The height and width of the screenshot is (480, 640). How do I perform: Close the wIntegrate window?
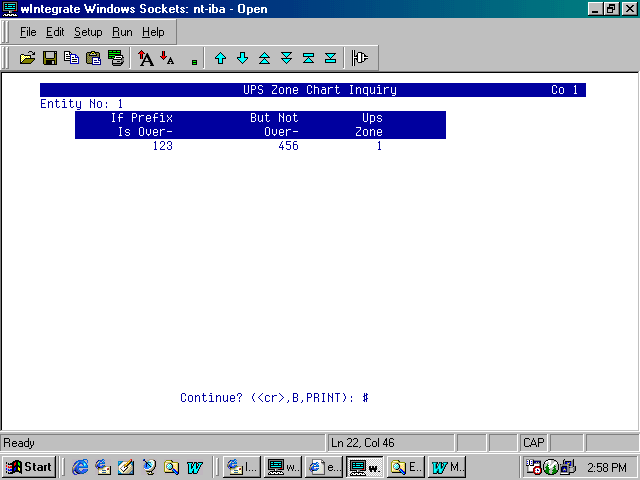pos(629,9)
